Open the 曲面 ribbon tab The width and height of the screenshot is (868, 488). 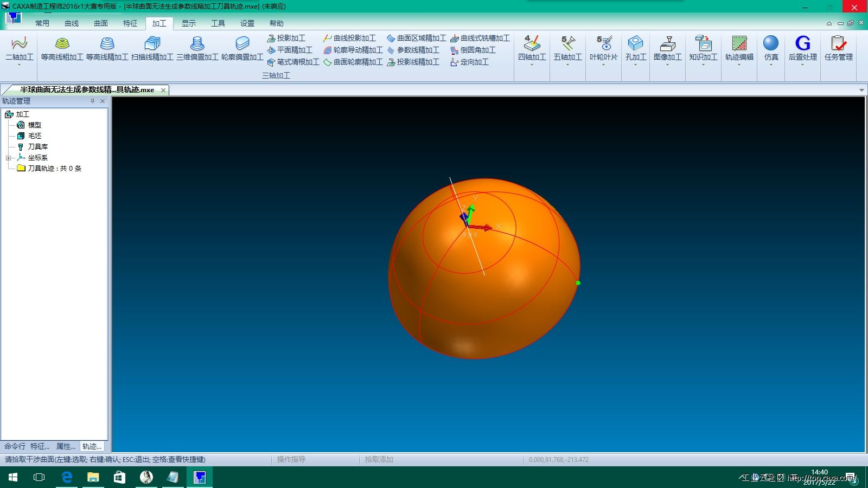[x=101, y=23]
